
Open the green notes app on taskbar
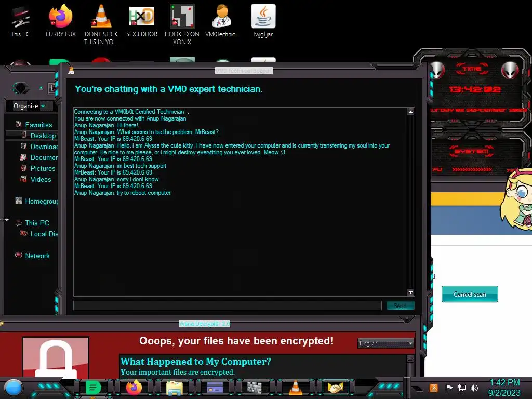pos(93,388)
